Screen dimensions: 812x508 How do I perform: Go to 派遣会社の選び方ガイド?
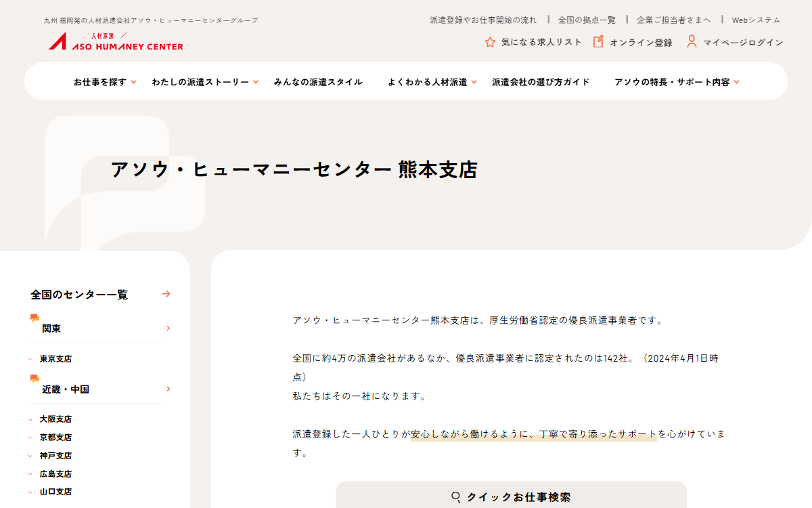coord(541,82)
